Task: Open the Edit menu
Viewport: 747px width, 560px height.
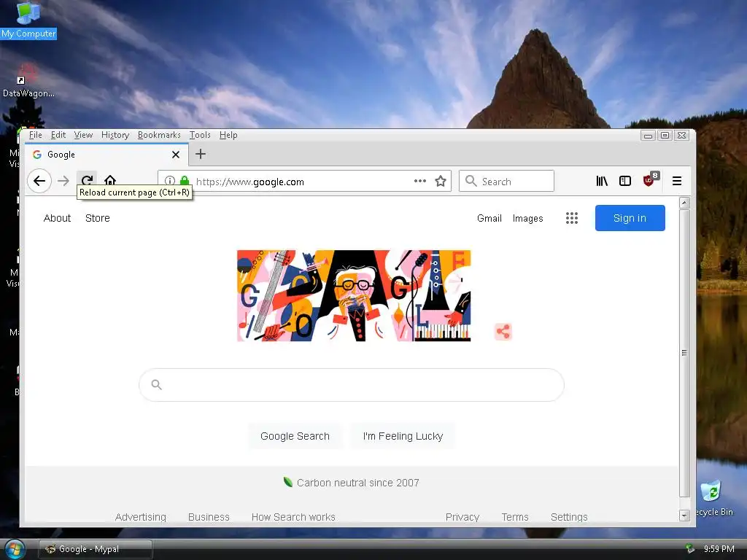Action: pyautogui.click(x=58, y=135)
